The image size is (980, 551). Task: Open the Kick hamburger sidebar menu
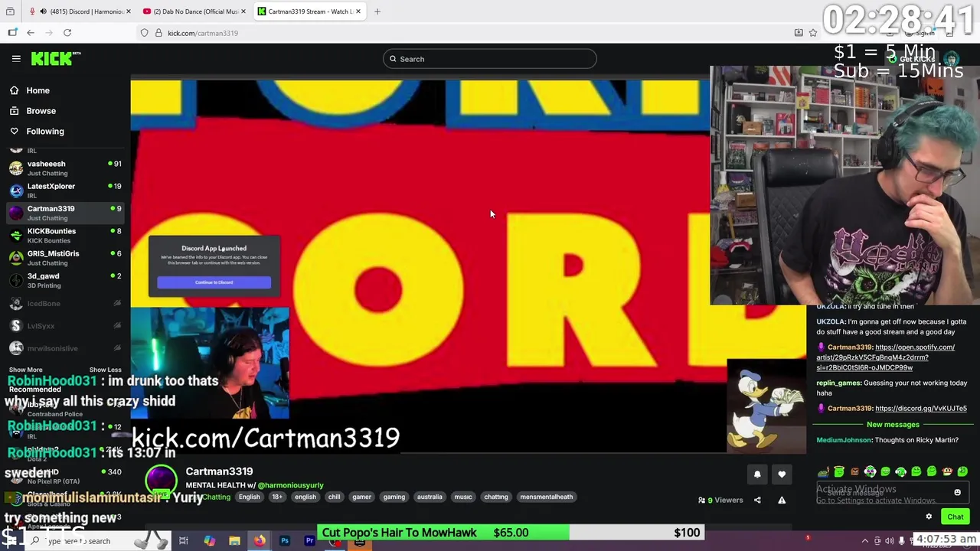coord(16,58)
